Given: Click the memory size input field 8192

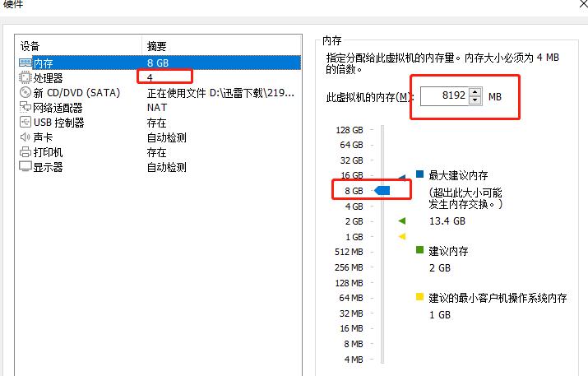Looking at the screenshot, I should (444, 96).
